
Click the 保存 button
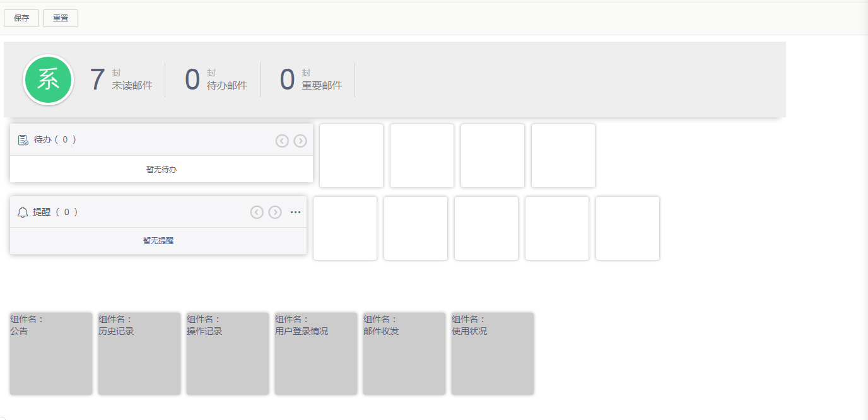[21, 18]
